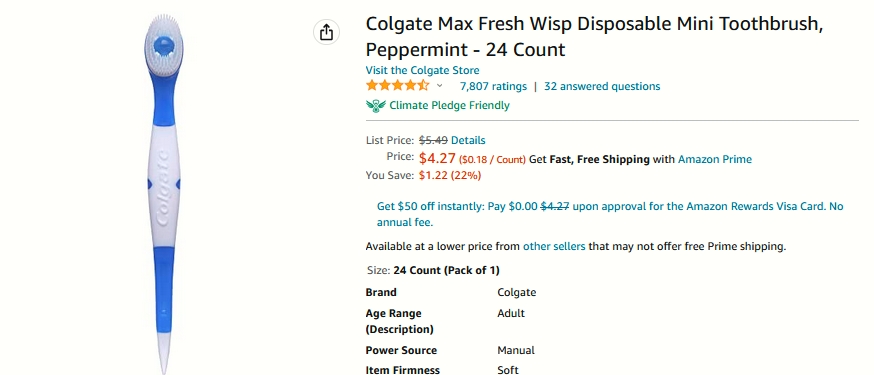874x375 pixels.
Task: Click the $4.27 price
Action: click(438, 158)
